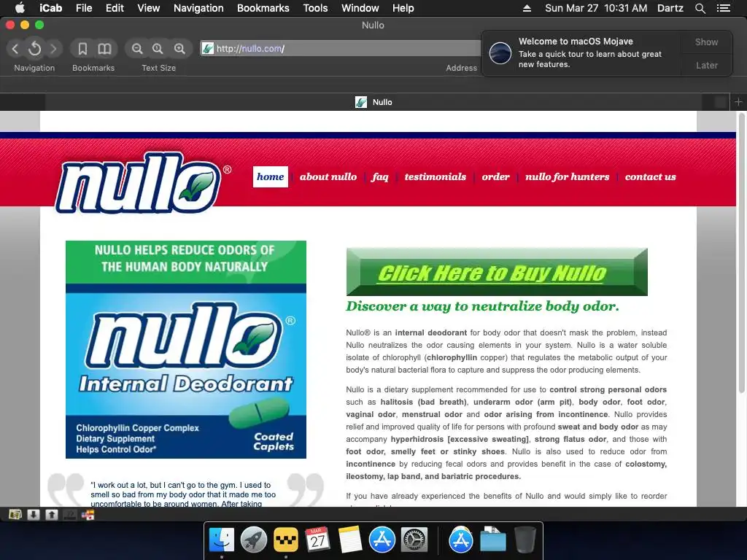Reset text size with middle magnifier
The width and height of the screenshot is (747, 560).
[x=158, y=49]
